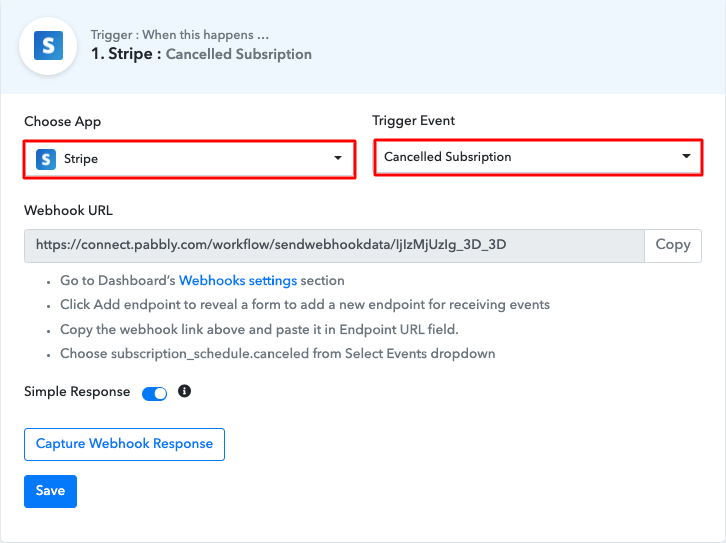Screen dimensions: 726x543
Task: Expand the Trigger Event dropdown arrow
Action: pyautogui.click(x=686, y=156)
